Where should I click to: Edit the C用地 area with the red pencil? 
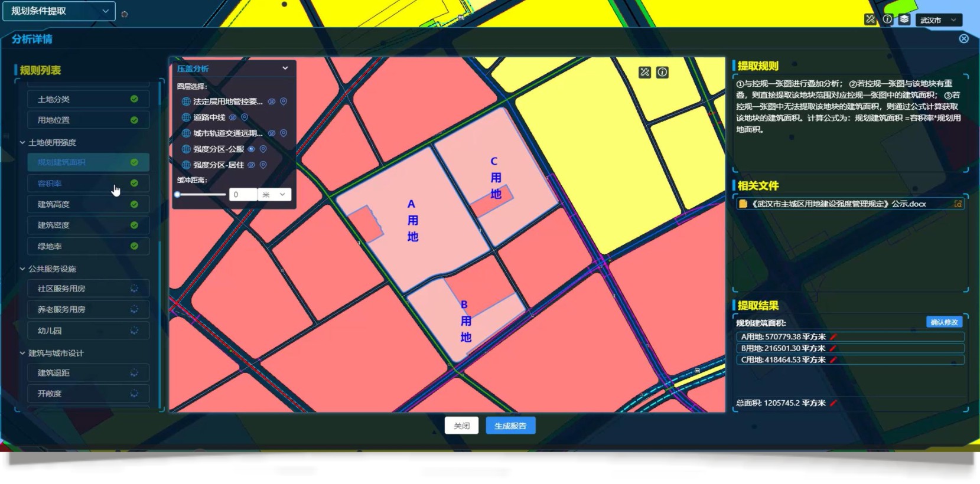coord(833,360)
